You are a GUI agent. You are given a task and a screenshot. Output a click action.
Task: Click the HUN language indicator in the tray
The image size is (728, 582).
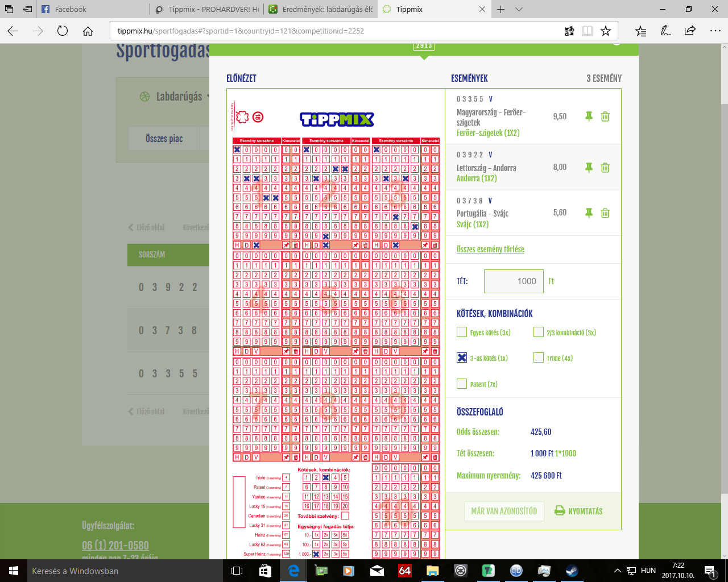tap(648, 571)
